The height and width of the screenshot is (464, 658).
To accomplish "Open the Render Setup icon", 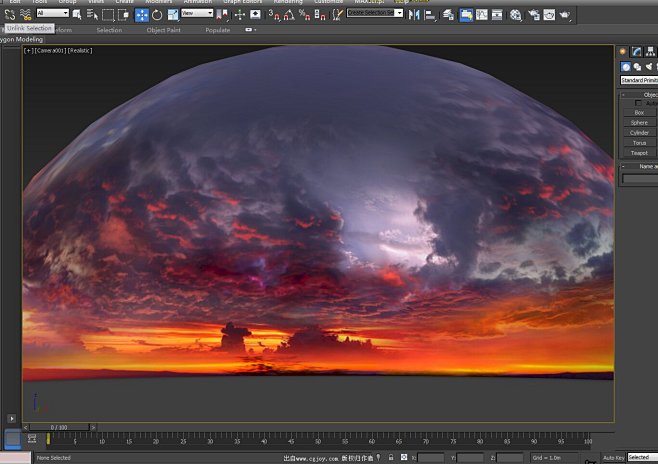I will tap(534, 15).
